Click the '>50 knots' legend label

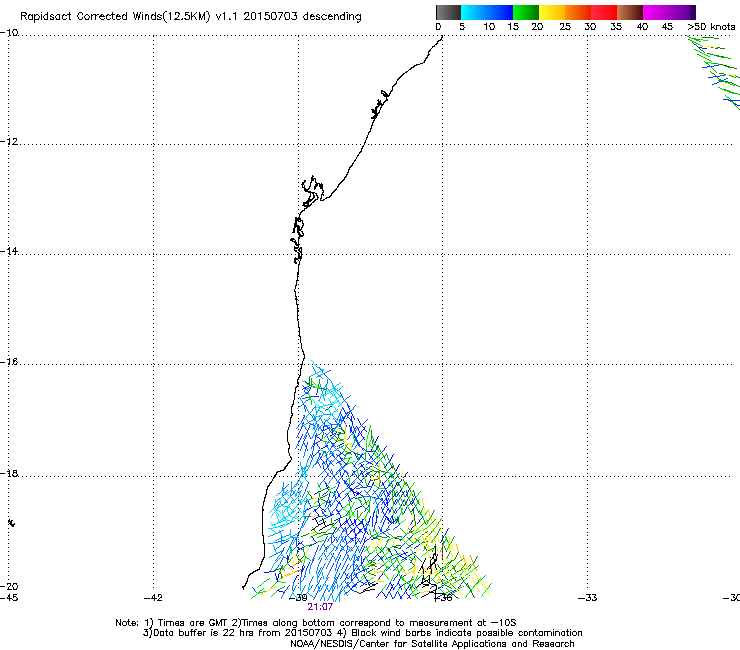click(711, 27)
